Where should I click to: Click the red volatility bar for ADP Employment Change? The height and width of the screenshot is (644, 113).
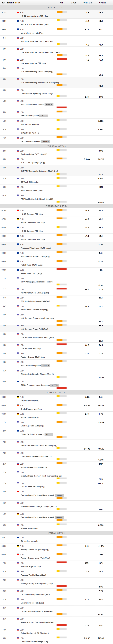[x=61, y=288]
